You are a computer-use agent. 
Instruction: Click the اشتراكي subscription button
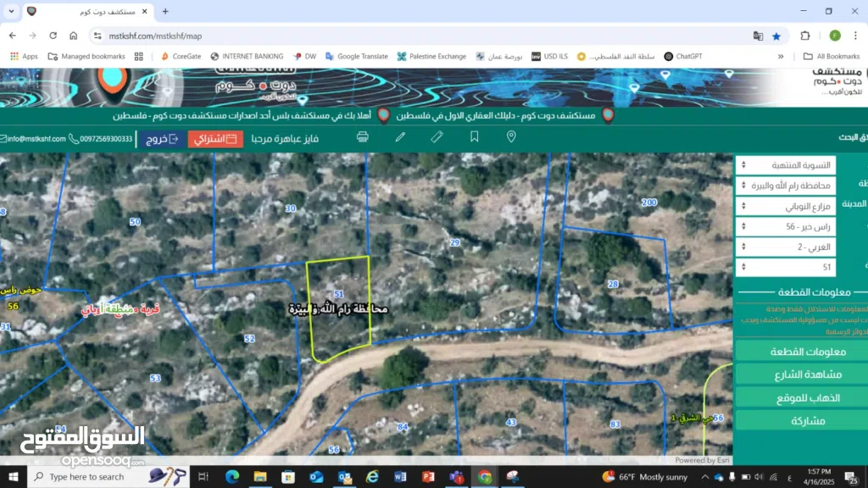point(215,139)
